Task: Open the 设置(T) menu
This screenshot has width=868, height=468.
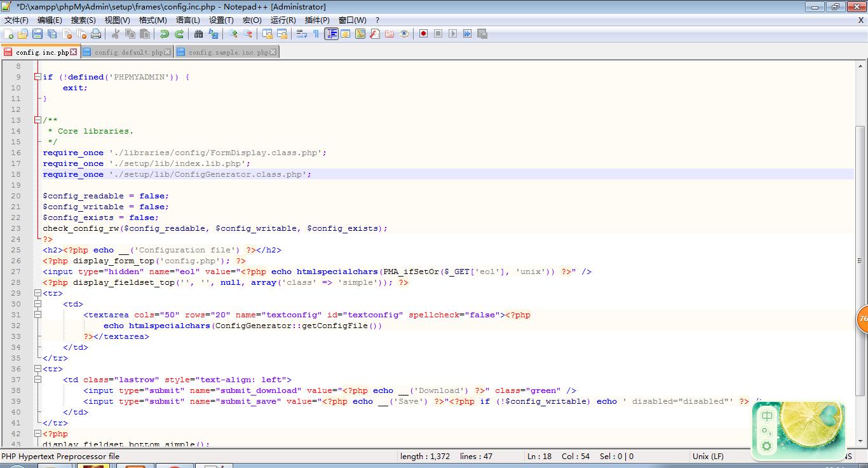Action: click(221, 20)
